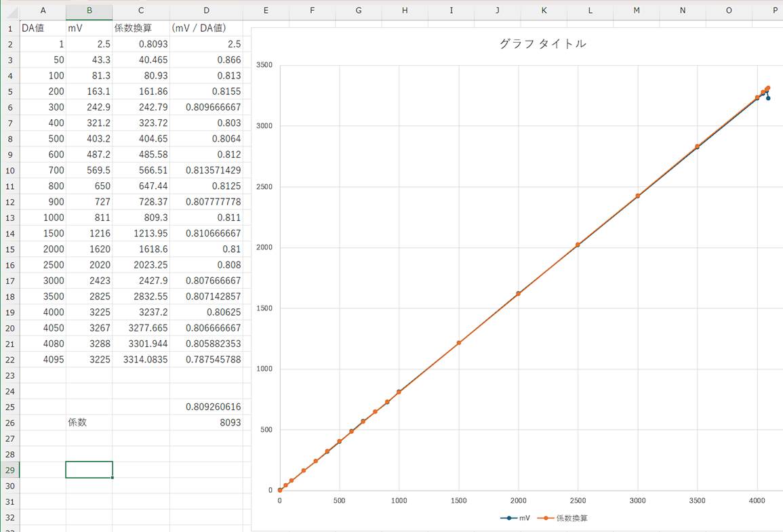Select the vertical axis label 3500
Screen dimensions: 783x532
pyautogui.click(x=264, y=66)
